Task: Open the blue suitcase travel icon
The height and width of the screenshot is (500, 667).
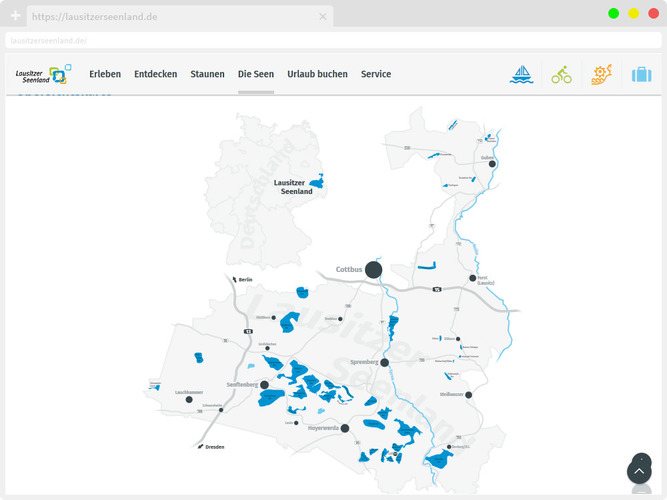Action: (x=641, y=75)
